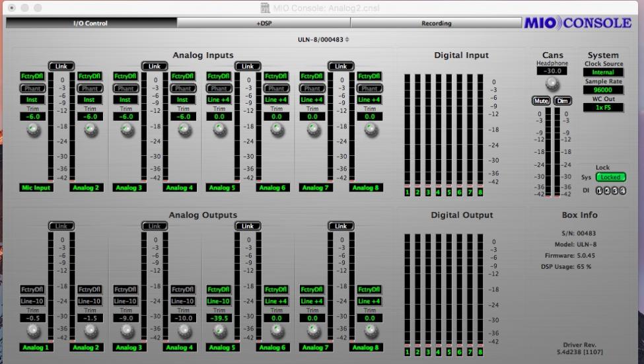The width and height of the screenshot is (644, 364).
Task: Click the input Analog 7 trim knob
Action: [x=313, y=130]
